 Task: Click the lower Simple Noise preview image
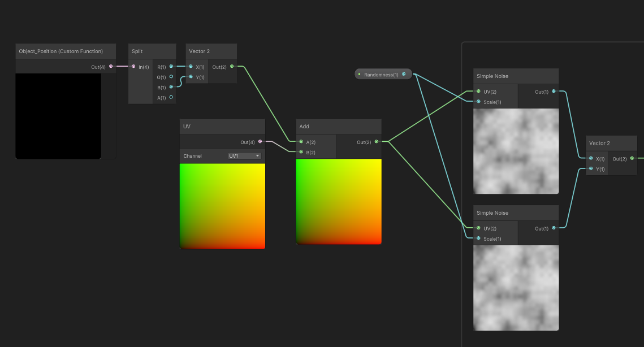[516, 288]
